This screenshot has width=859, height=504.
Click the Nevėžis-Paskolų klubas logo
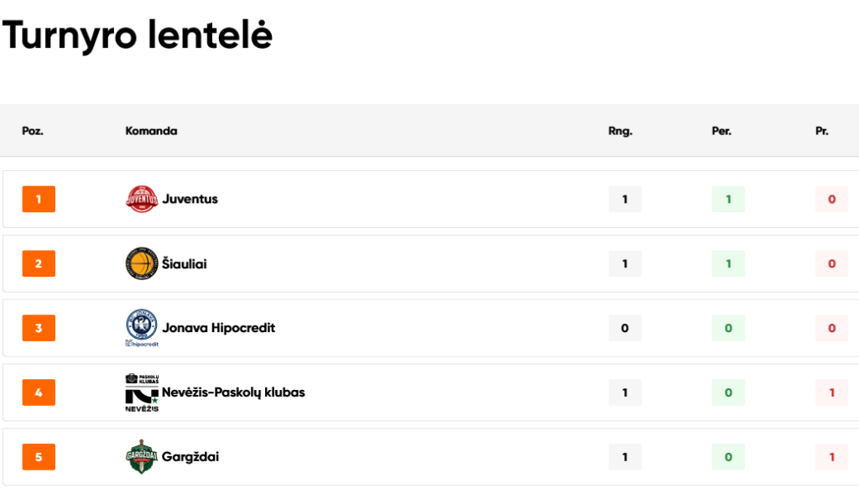[142, 392]
